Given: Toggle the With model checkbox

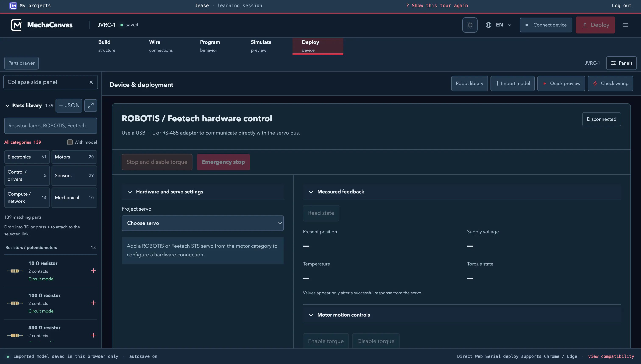Looking at the screenshot, I should tap(70, 142).
